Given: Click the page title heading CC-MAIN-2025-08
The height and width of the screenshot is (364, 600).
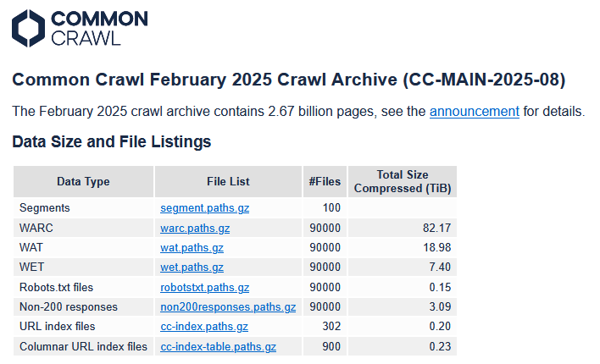Looking at the screenshot, I should (x=288, y=80).
